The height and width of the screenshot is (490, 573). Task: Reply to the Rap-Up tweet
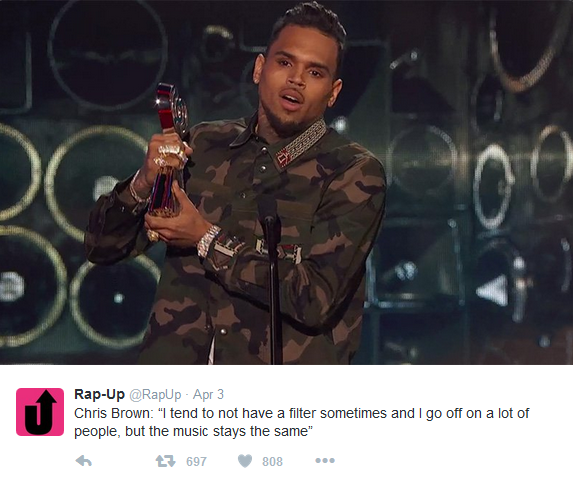click(x=83, y=461)
